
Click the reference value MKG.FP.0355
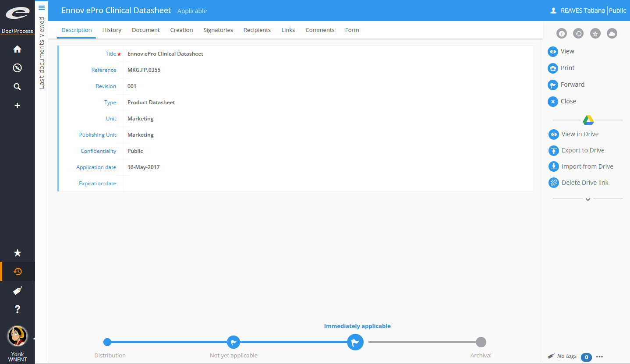tap(144, 70)
